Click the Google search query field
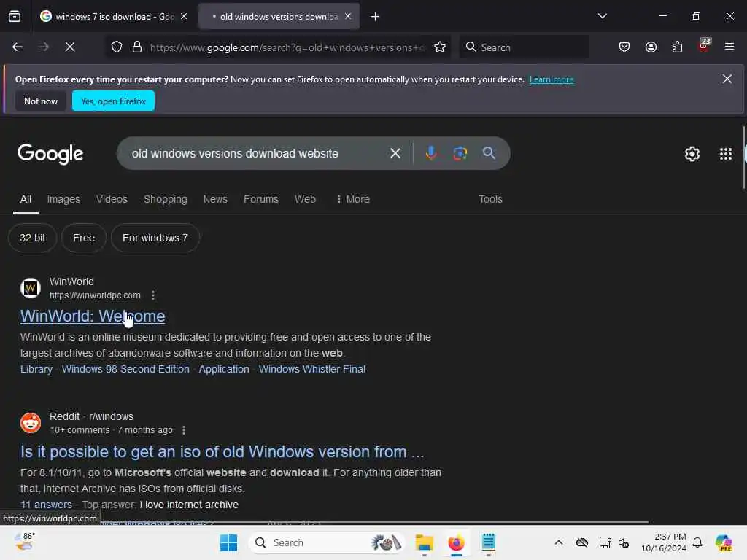The width and height of the screenshot is (747, 560). coord(258,153)
